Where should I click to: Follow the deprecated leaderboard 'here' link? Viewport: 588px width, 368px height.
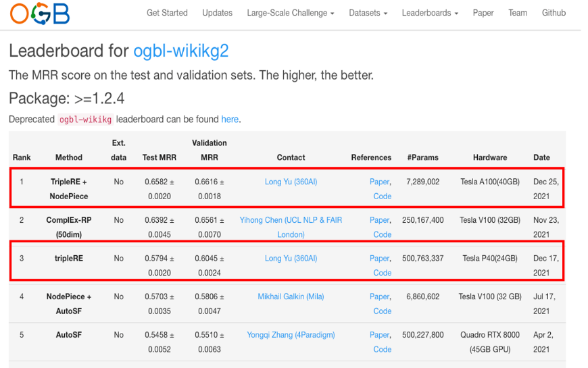(230, 120)
